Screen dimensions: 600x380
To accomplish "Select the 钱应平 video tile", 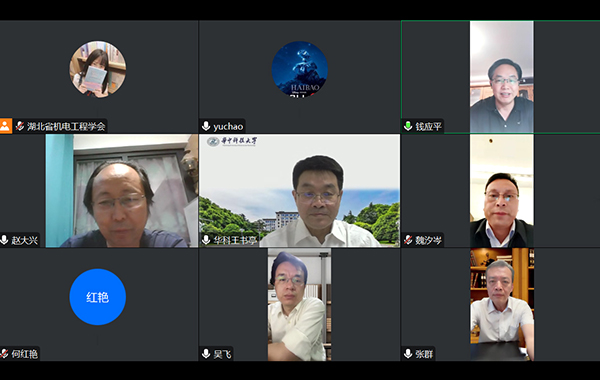I will [x=501, y=77].
